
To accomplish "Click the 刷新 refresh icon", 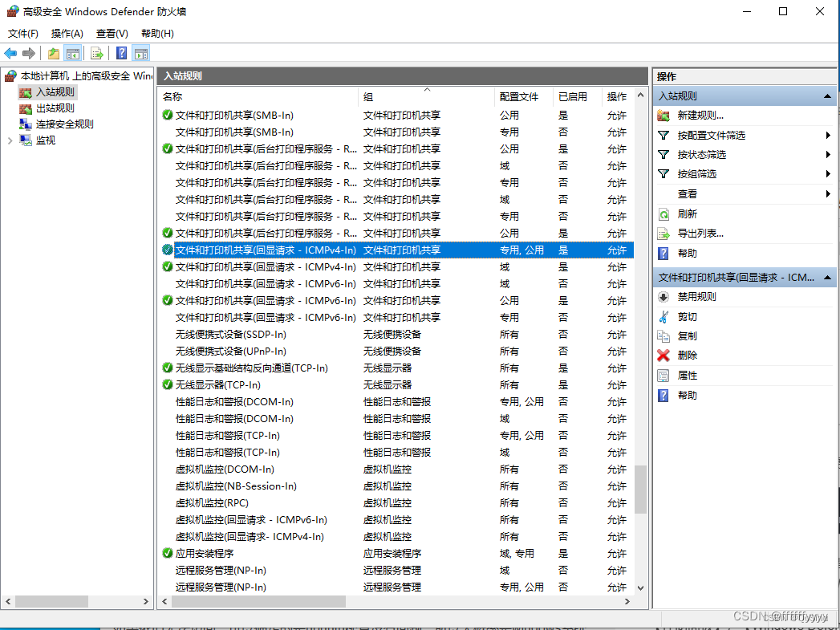I will pos(663,214).
